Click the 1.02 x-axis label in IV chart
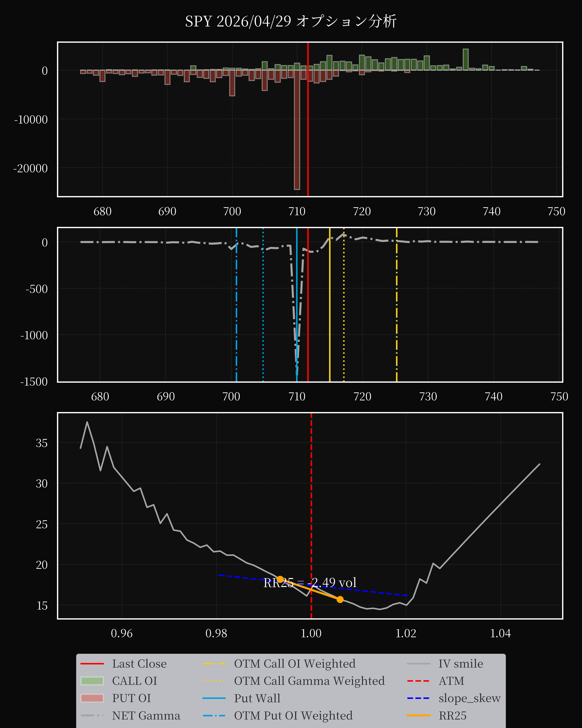This screenshot has width=582, height=728. [406, 633]
